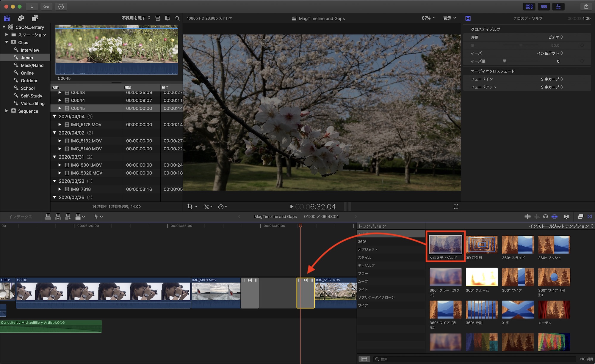The height and width of the screenshot is (364, 595).
Task: Select the カーテン transition thumbnail
Action: (554, 310)
